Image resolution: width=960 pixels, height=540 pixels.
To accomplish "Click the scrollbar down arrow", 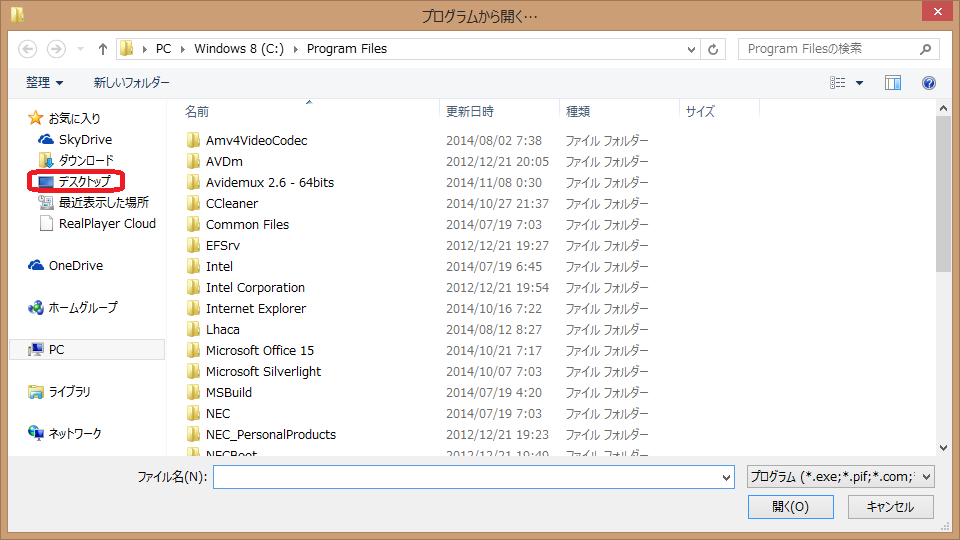I will [x=943, y=448].
